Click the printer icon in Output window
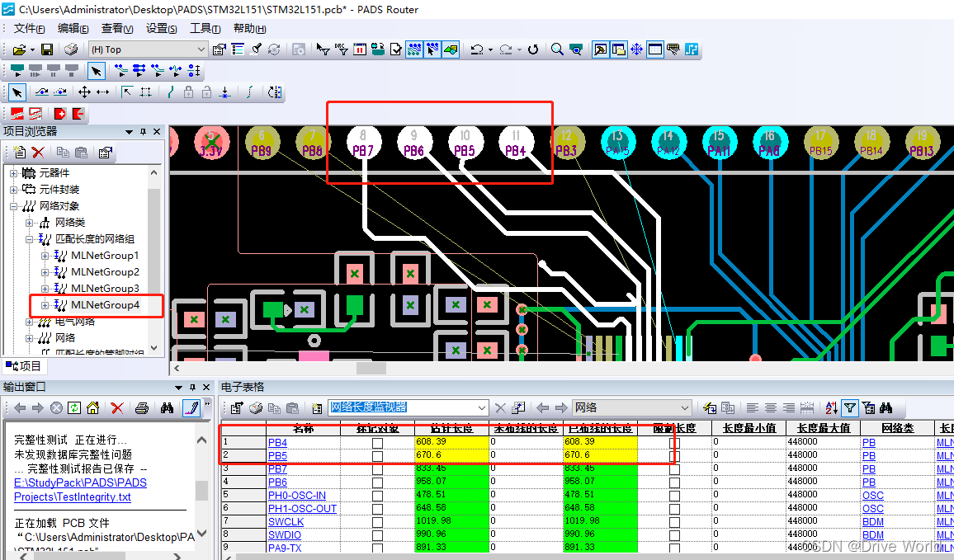 (142, 408)
